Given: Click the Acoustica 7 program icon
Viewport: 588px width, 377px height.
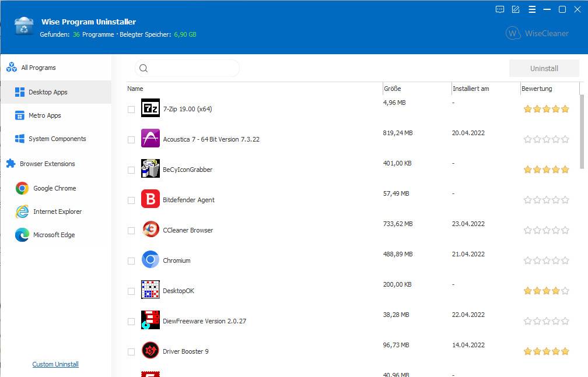Looking at the screenshot, I should pyautogui.click(x=150, y=138).
